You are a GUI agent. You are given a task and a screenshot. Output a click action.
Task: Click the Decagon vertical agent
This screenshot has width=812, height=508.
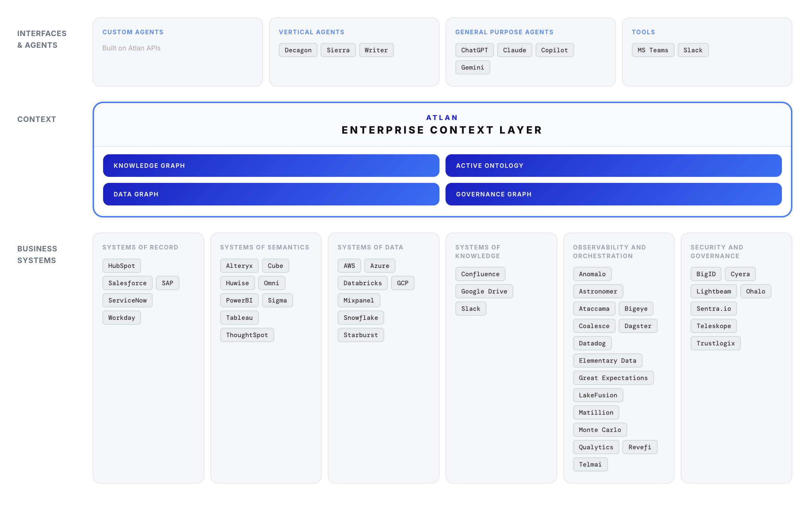pos(298,50)
